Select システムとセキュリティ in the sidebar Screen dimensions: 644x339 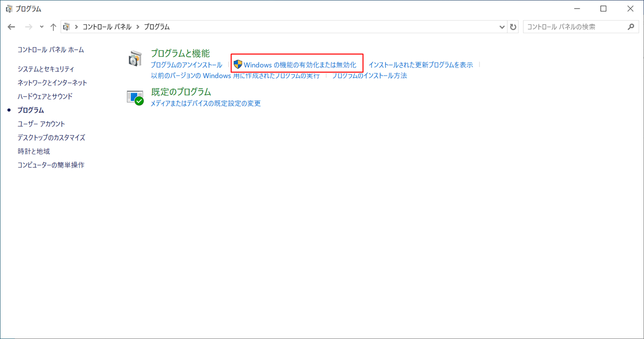46,69
